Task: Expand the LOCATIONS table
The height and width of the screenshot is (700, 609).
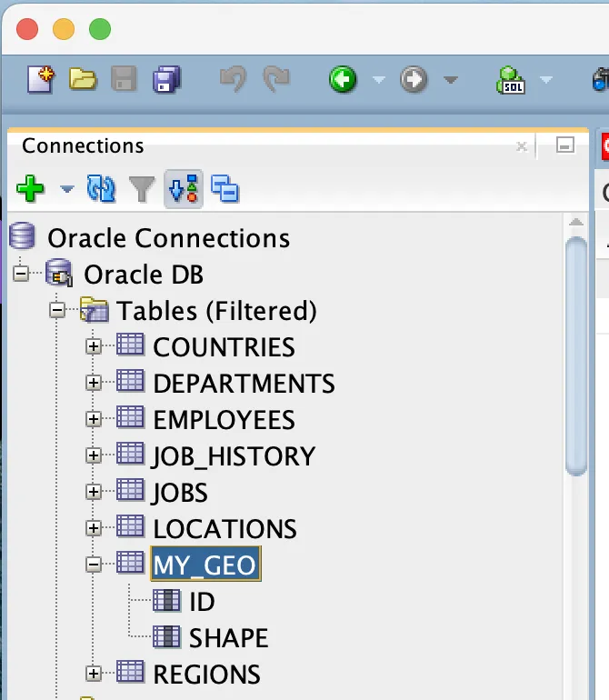Action: pyautogui.click(x=94, y=528)
